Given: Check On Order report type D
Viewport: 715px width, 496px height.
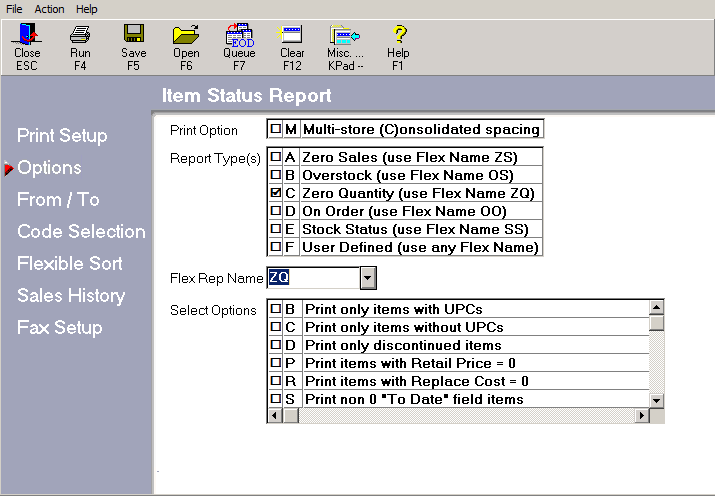Looking at the screenshot, I should coord(275,211).
